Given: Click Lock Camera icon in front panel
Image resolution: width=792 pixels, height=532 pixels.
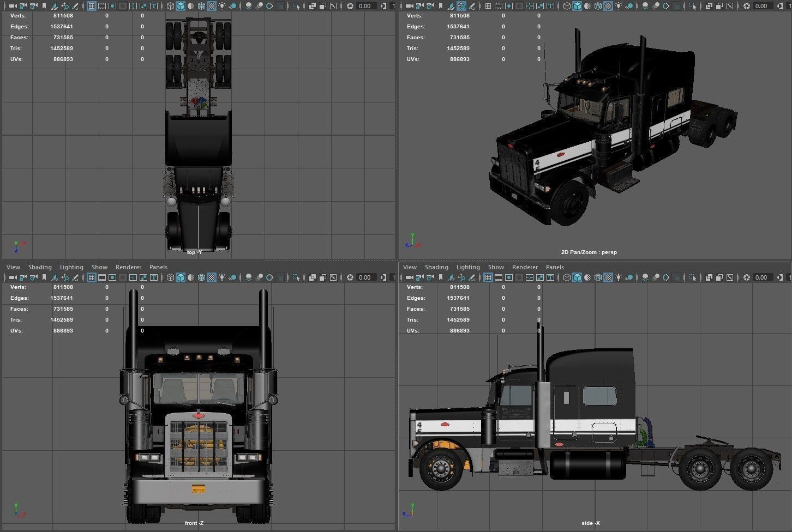Looking at the screenshot, I should pos(23,277).
